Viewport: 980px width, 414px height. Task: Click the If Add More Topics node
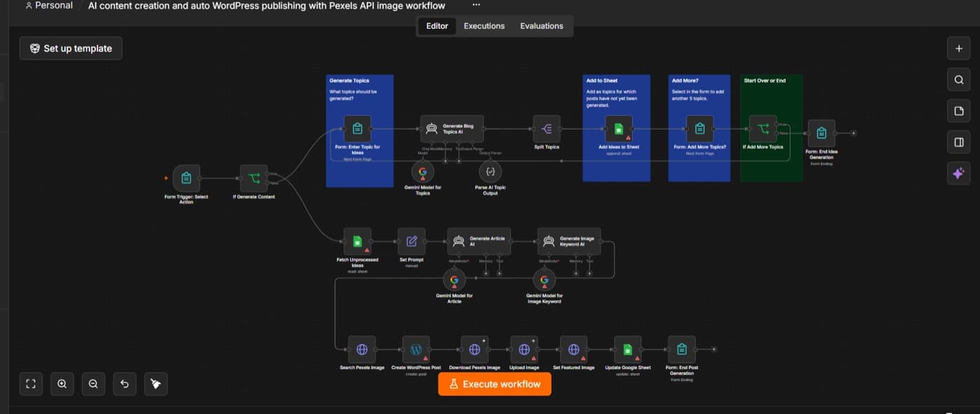(x=763, y=129)
